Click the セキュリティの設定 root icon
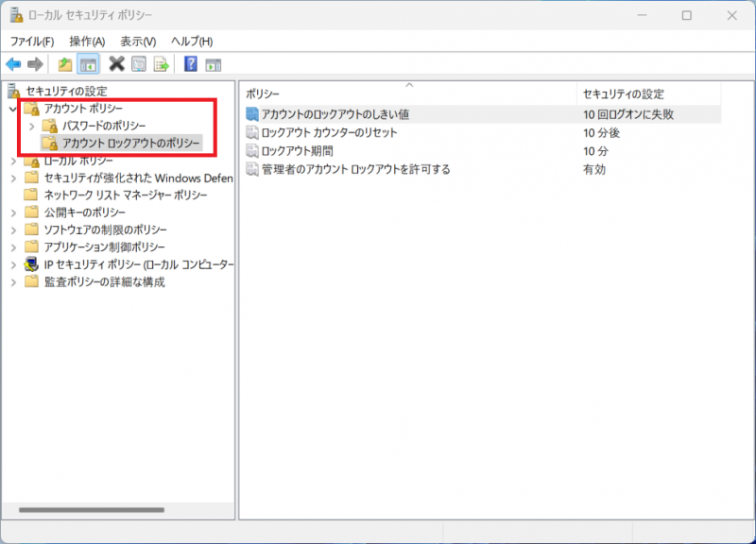 pyautogui.click(x=13, y=91)
